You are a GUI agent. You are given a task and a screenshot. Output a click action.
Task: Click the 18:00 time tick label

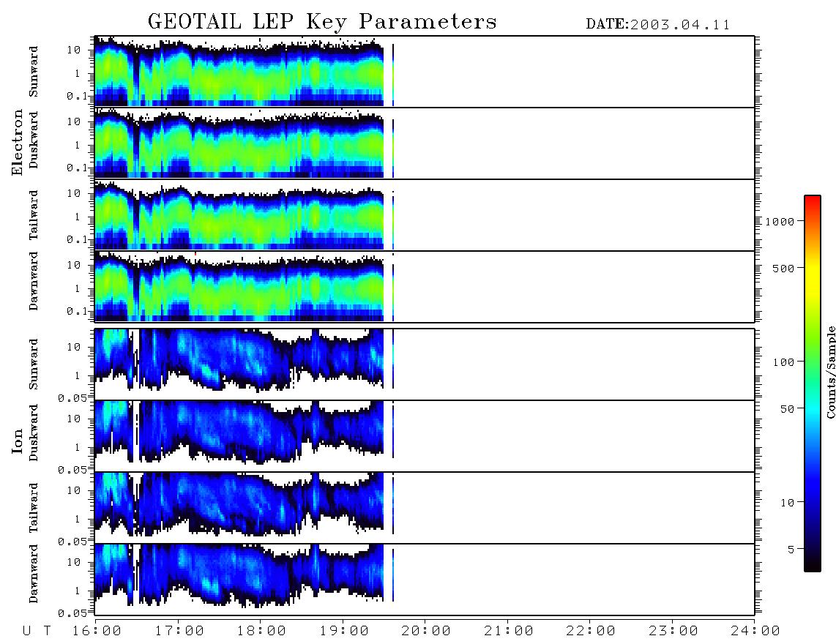tap(261, 632)
